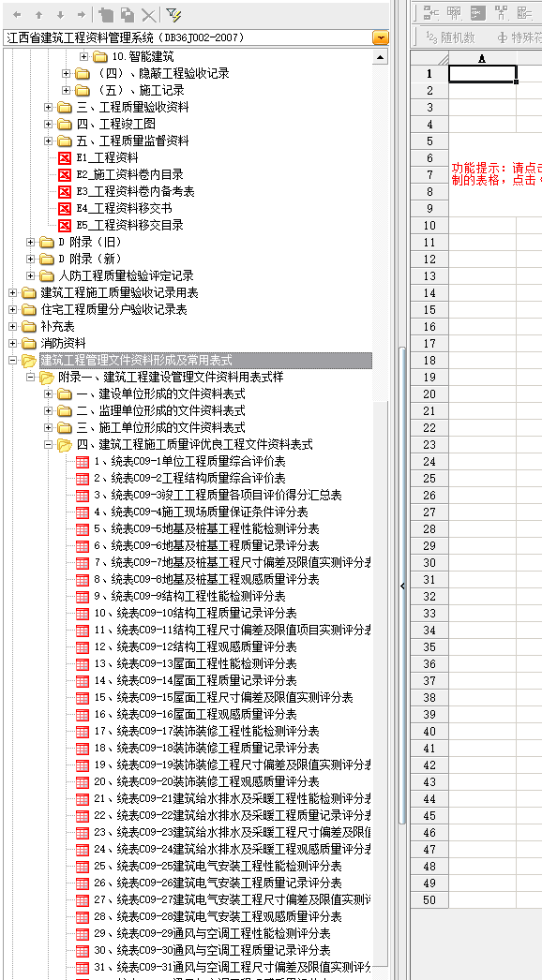The image size is (542, 980).
Task: Click the down arrow icon in the tree toolbar
Action: coord(60,14)
